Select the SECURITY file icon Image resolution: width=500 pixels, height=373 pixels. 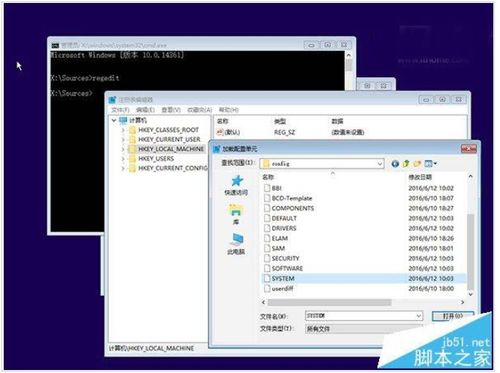[267, 258]
